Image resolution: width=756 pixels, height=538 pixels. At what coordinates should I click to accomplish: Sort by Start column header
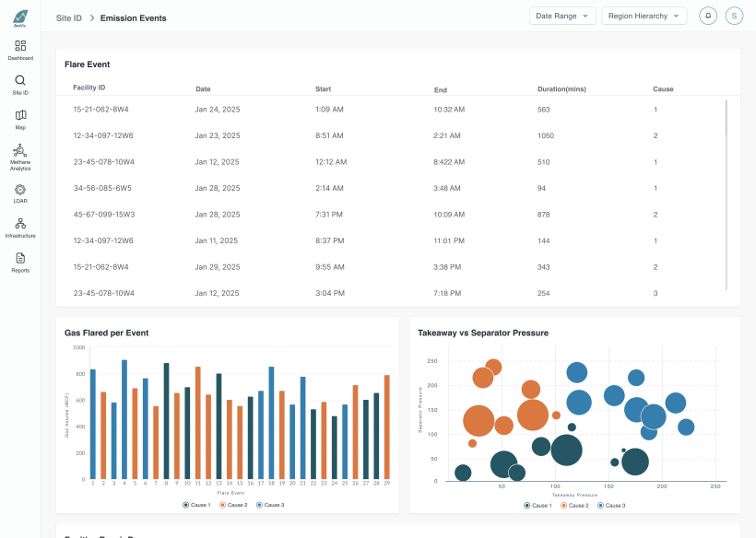point(323,89)
